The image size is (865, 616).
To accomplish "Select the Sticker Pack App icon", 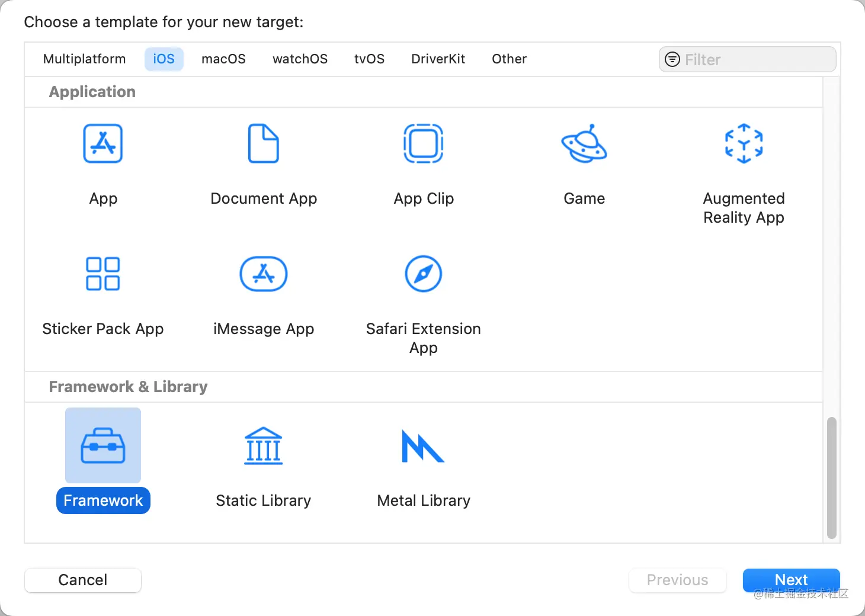I will [103, 274].
